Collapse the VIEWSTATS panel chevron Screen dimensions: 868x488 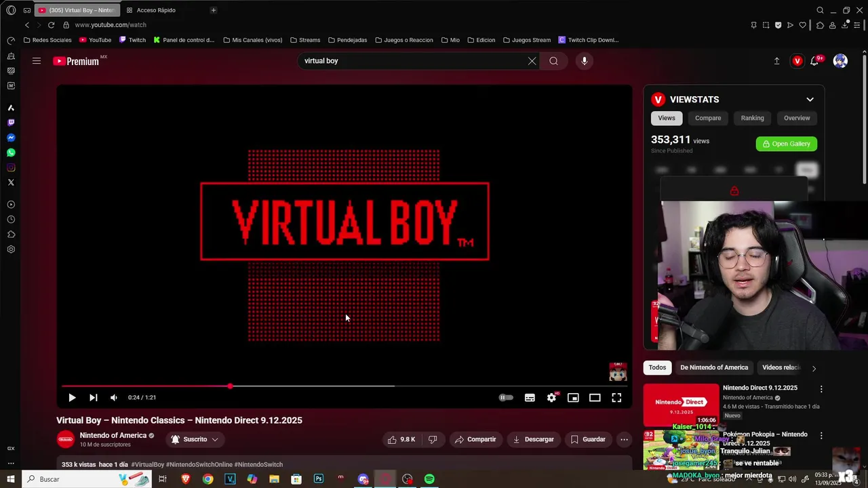pyautogui.click(x=810, y=100)
